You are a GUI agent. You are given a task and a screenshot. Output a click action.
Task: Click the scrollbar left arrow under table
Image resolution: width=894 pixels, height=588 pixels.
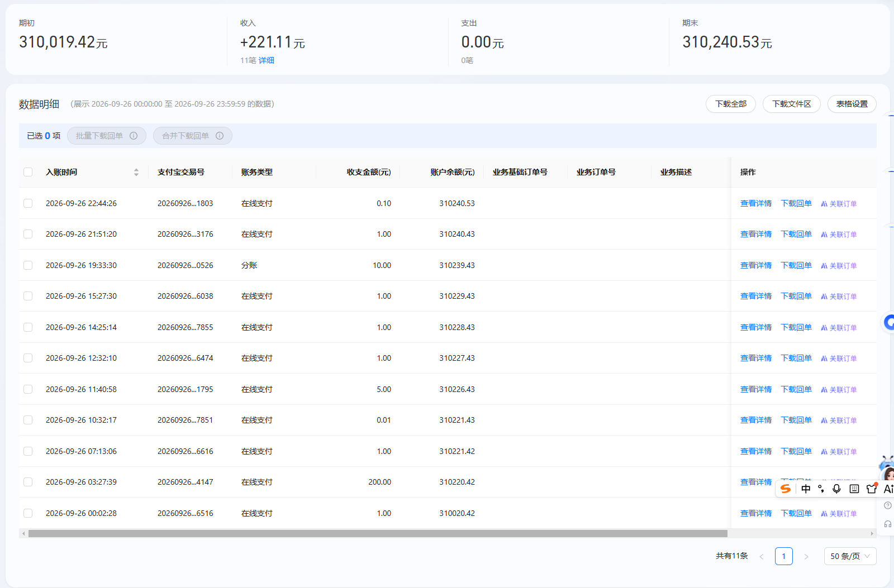pyautogui.click(x=23, y=533)
